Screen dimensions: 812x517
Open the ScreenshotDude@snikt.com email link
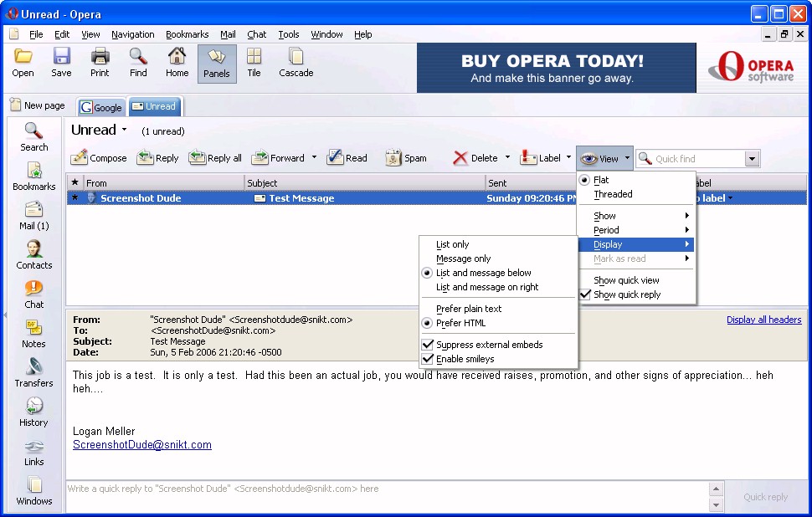142,445
